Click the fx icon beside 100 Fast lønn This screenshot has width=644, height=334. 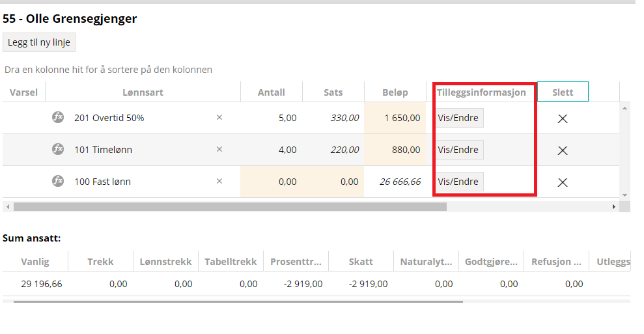coord(58,181)
